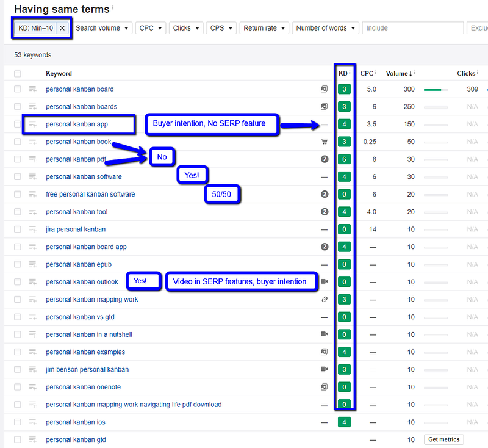Image pack icon for personal kanban examples
Image resolution: width=488 pixels, height=448 pixels.
tap(325, 352)
